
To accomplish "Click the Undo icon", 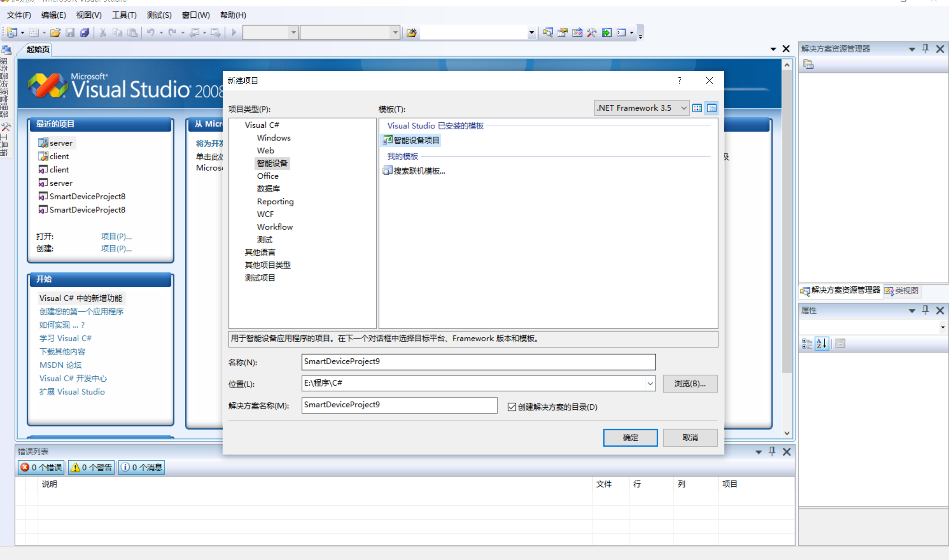I will tap(151, 32).
